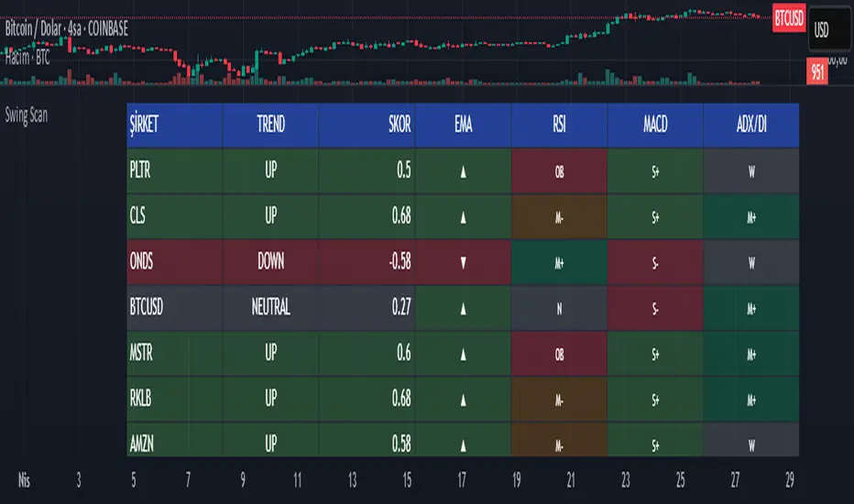Select the Swing Scan indicator label
Screen dimensions: 854x504
[x=27, y=115]
